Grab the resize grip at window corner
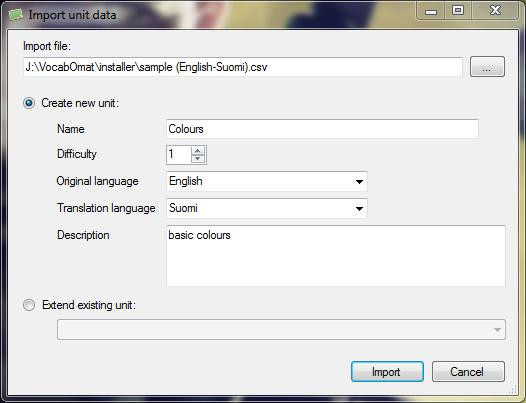 pyautogui.click(x=513, y=389)
